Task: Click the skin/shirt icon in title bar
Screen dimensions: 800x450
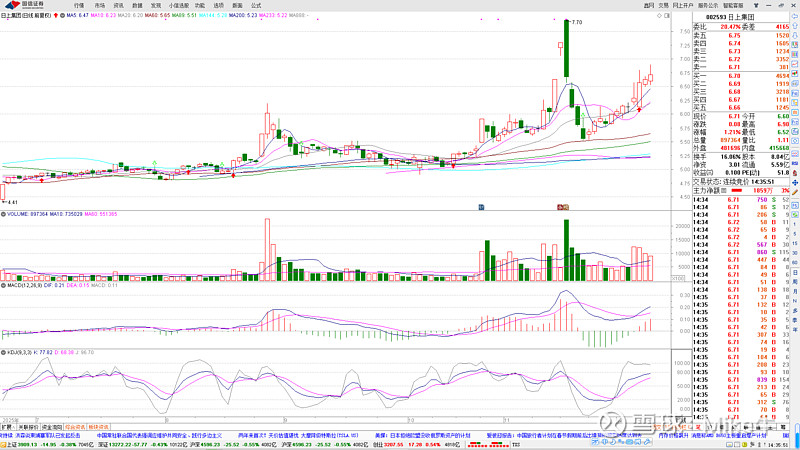Action: coord(756,5)
